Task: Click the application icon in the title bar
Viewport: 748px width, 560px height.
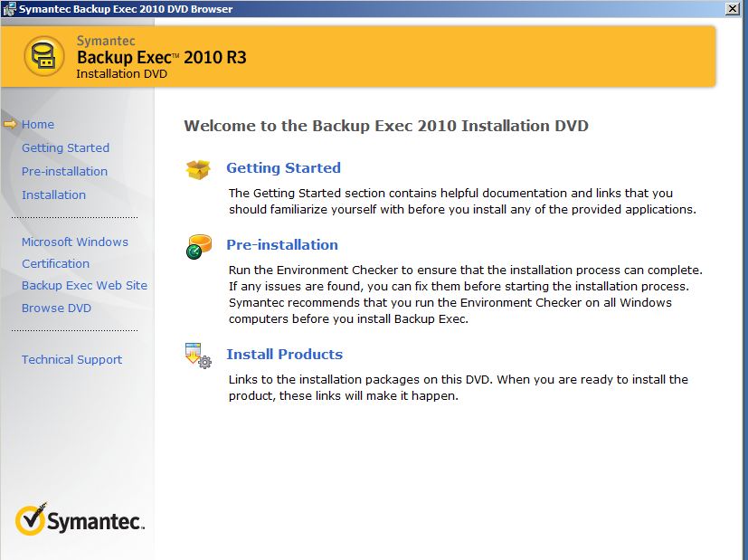Action: pos(9,8)
